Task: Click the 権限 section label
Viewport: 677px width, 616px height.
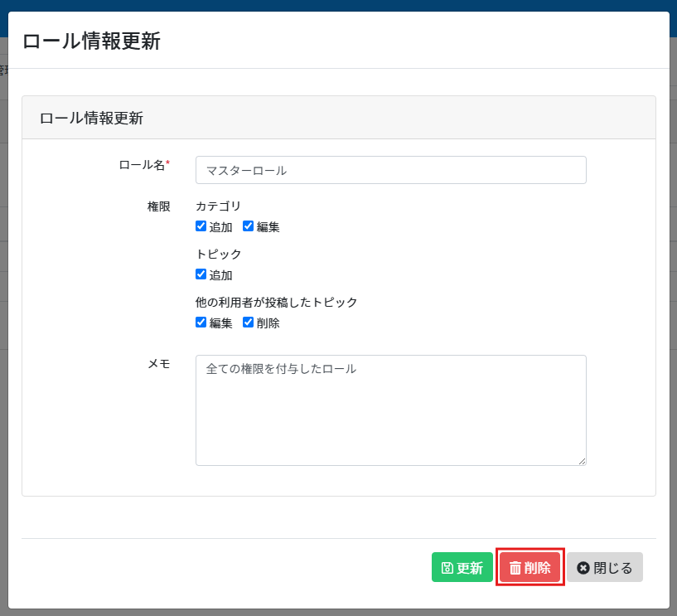Action: 158,206
